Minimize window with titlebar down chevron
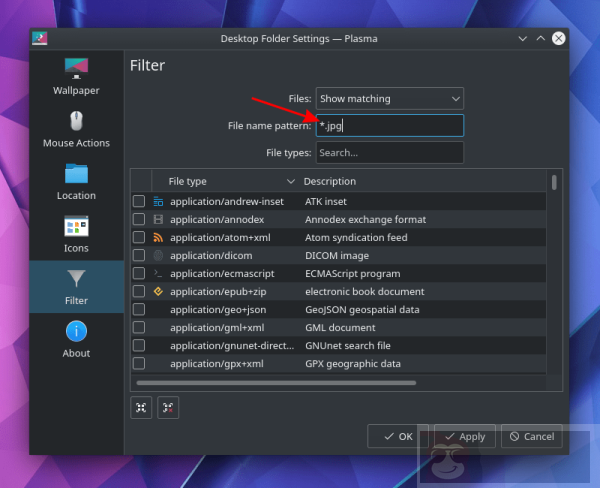Viewport: 600px width, 488px height. pos(523,39)
